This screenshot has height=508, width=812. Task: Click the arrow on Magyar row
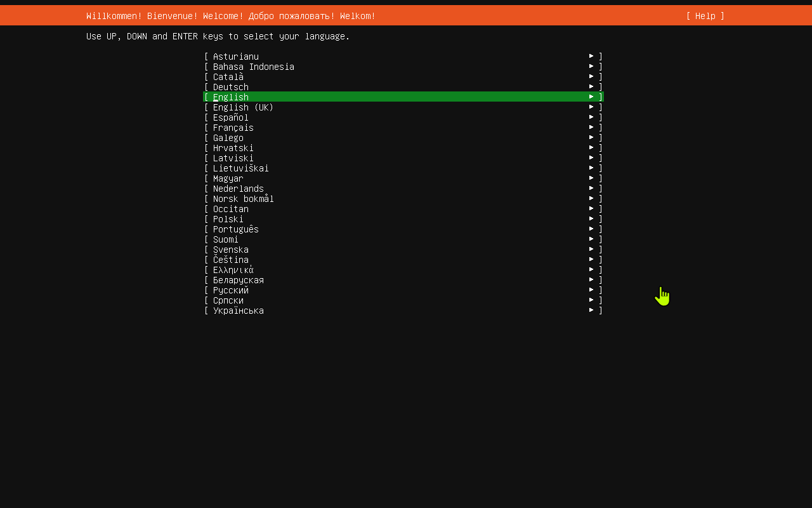[x=591, y=178]
